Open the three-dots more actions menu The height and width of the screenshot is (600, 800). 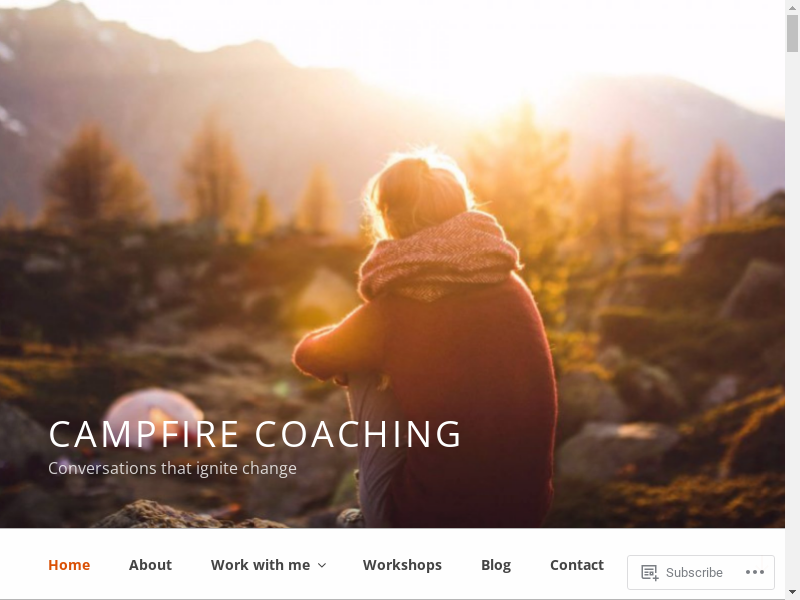coord(755,572)
